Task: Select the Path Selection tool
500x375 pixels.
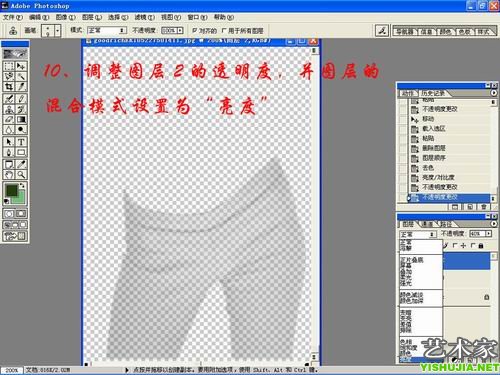Action: (9, 142)
